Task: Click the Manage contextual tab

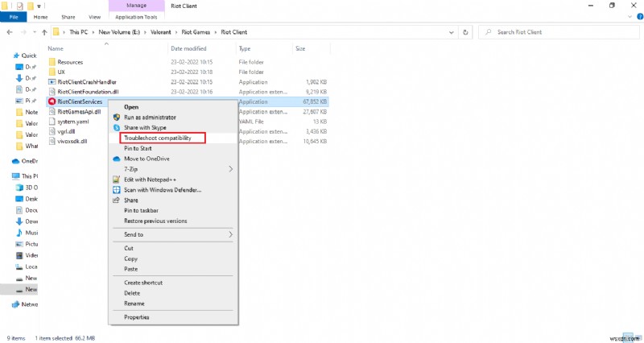Action: pyautogui.click(x=136, y=6)
